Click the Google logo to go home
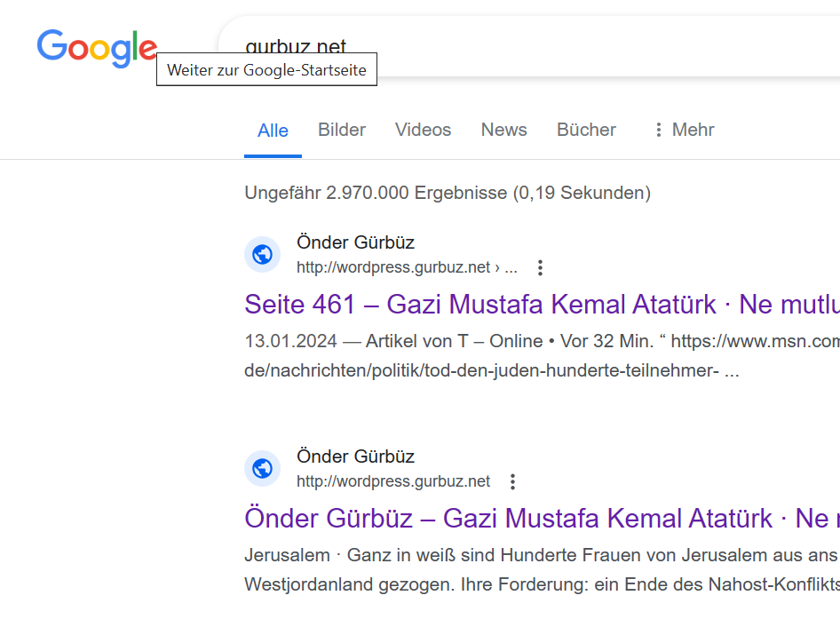This screenshot has height=643, width=840. click(97, 48)
